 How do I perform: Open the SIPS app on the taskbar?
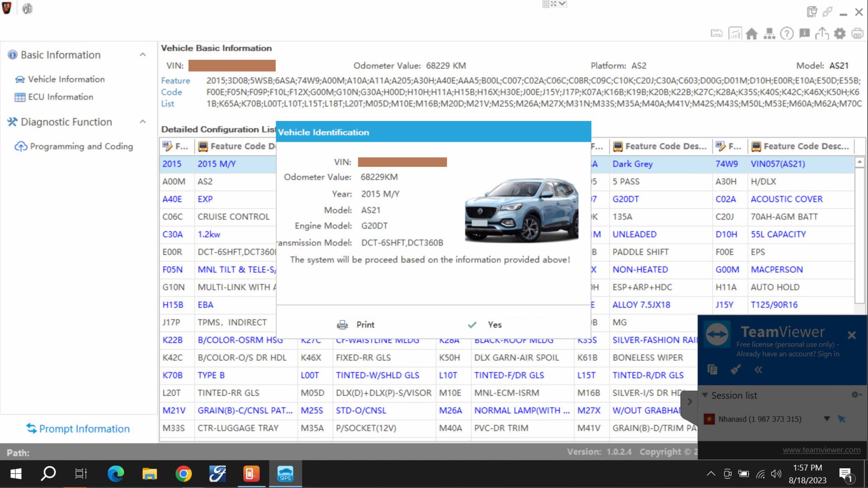[285, 474]
